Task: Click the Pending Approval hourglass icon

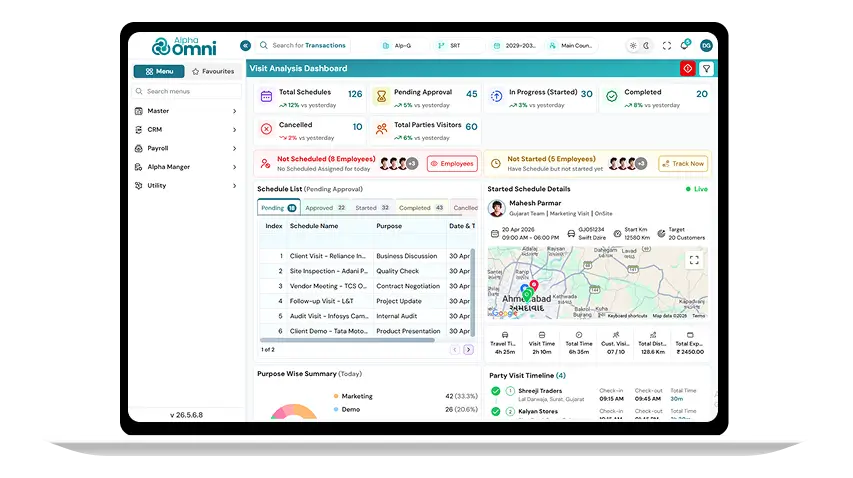Action: [x=381, y=97]
